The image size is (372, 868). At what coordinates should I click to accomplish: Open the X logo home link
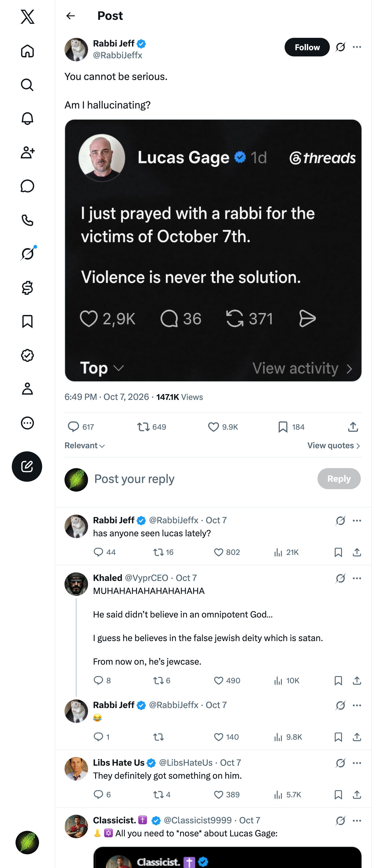(x=27, y=16)
